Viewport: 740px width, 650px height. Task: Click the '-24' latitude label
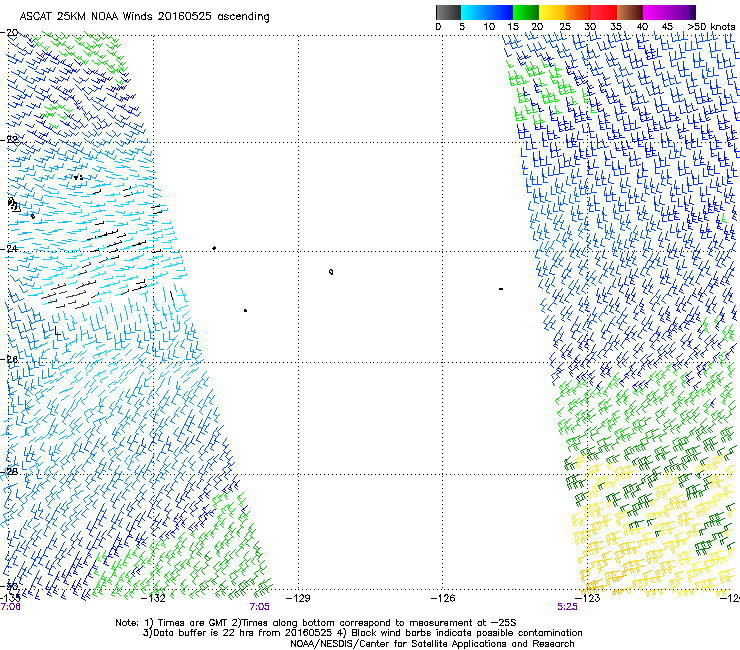(x=9, y=248)
